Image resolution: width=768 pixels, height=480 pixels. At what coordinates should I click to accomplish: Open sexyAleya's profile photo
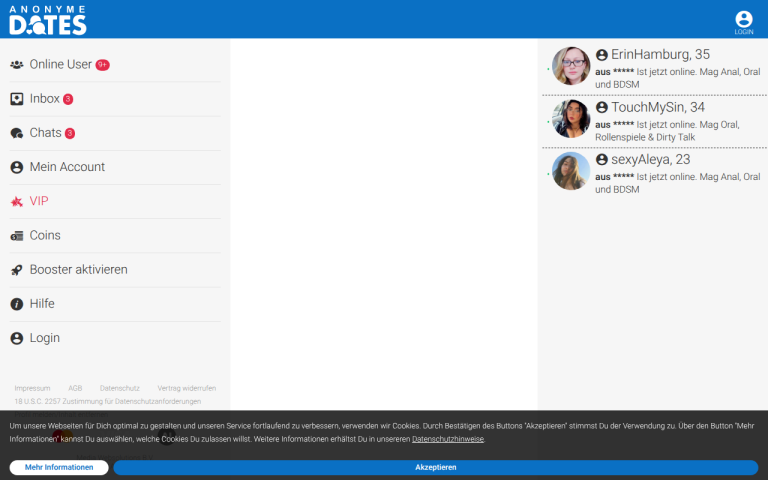[571, 171]
